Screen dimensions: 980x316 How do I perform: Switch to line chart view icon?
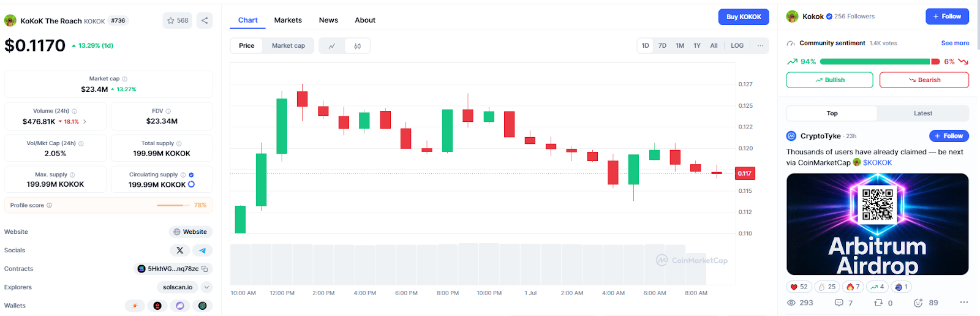pos(332,46)
